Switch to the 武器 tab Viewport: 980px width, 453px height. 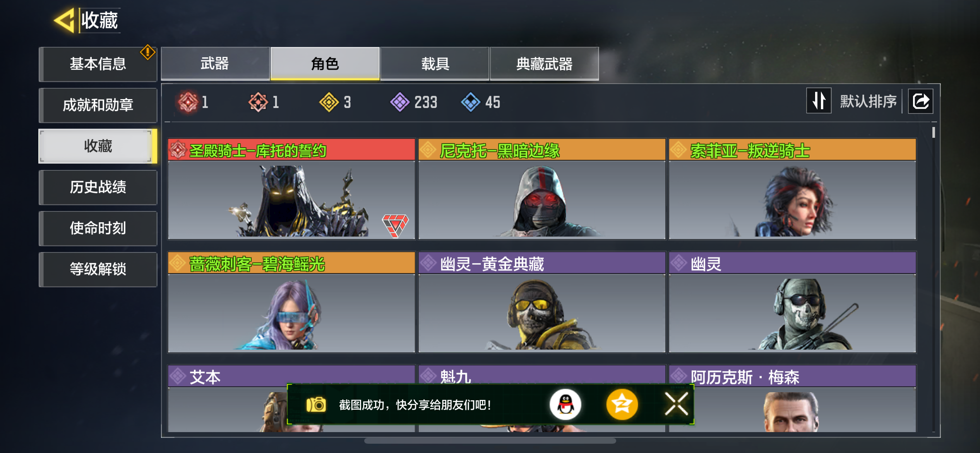pos(215,63)
